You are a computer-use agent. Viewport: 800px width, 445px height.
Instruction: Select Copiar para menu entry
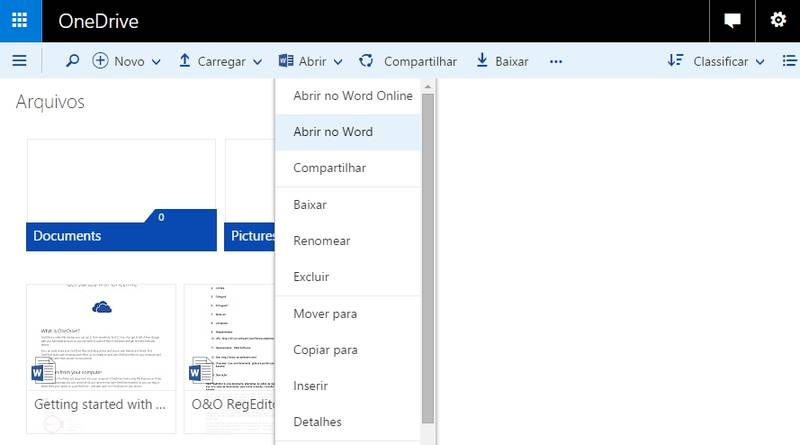coord(348,350)
